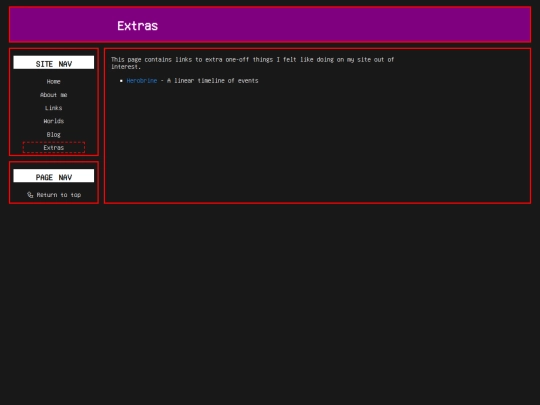
Task: Click the PAGE NAV heading
Action: click(x=54, y=176)
